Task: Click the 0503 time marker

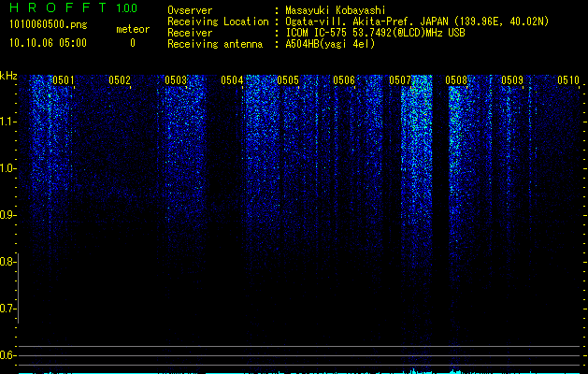Action: (176, 79)
